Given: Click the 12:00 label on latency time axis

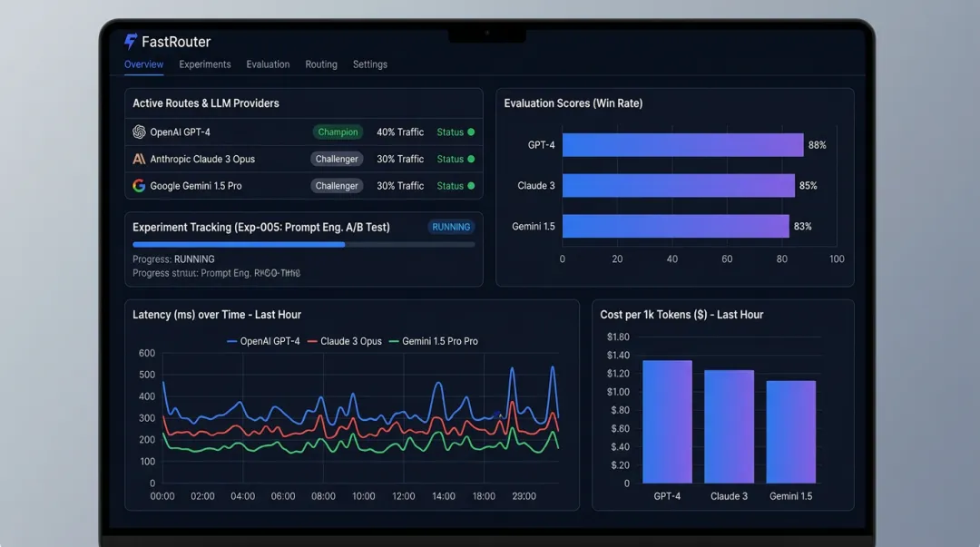Looking at the screenshot, I should [403, 495].
